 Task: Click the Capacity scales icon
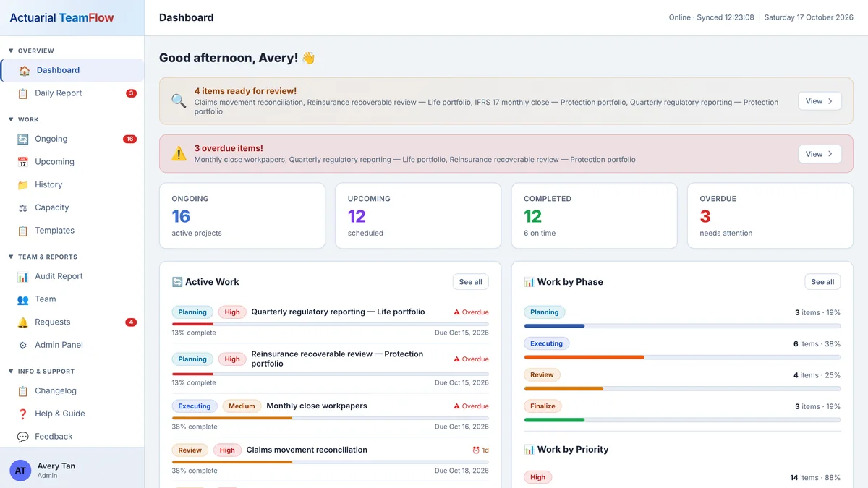pyautogui.click(x=23, y=207)
